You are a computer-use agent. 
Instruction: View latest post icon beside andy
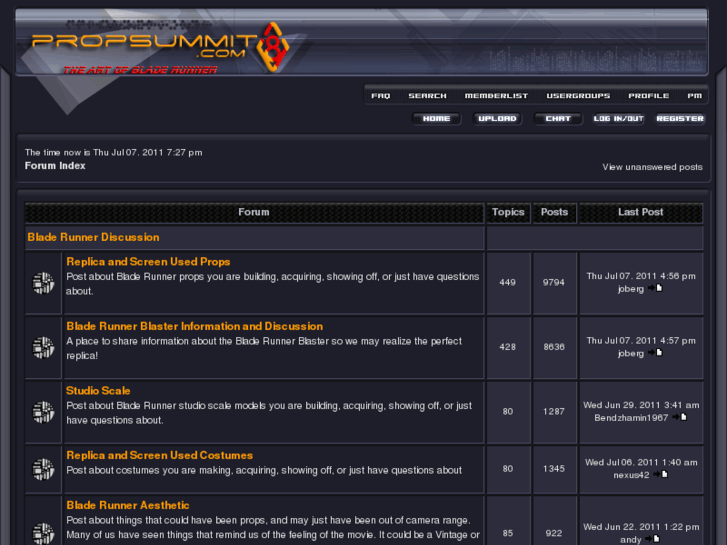pos(652,539)
